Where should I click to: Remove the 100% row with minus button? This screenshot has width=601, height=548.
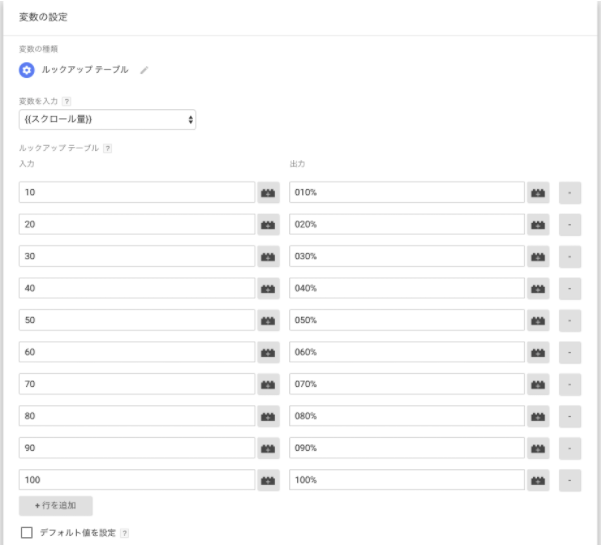(x=570, y=480)
